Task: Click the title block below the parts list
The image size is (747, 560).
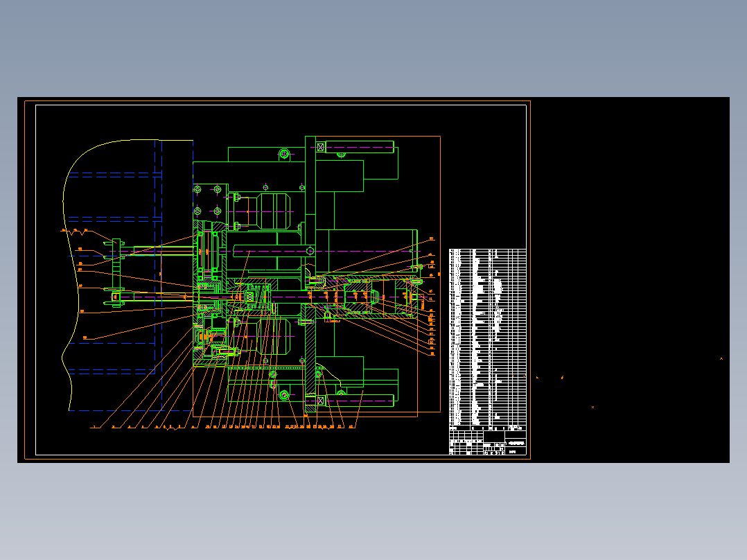Action: (487, 443)
